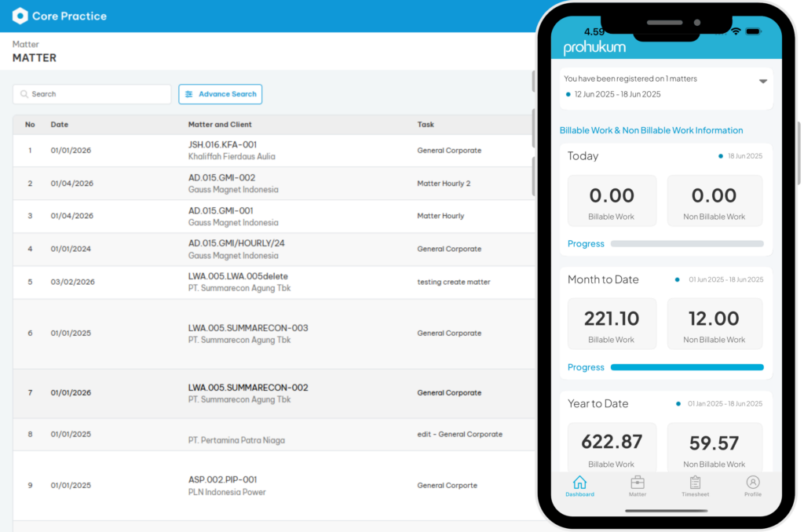Tap the 59.57 Non Billable Work card

pyautogui.click(x=714, y=448)
